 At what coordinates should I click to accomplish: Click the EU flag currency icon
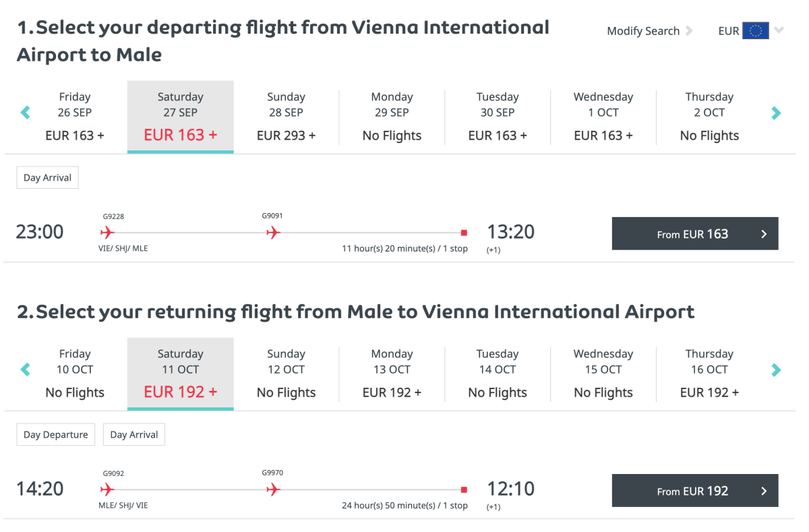(x=755, y=31)
